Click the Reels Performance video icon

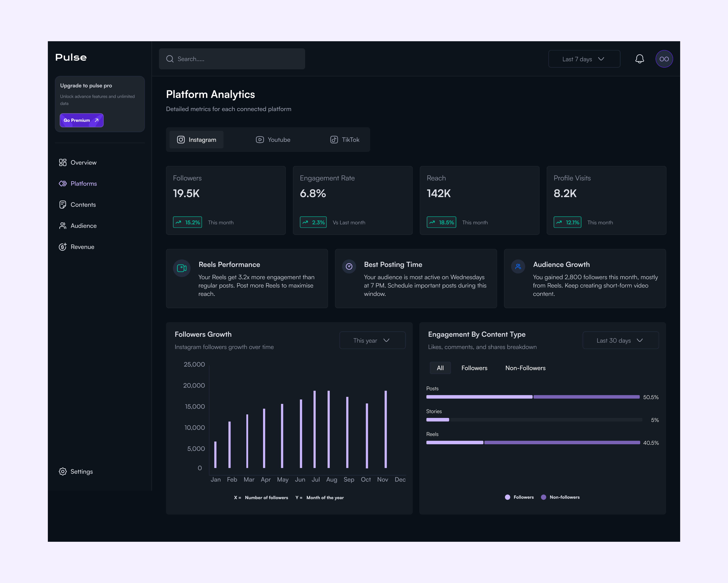[182, 268]
